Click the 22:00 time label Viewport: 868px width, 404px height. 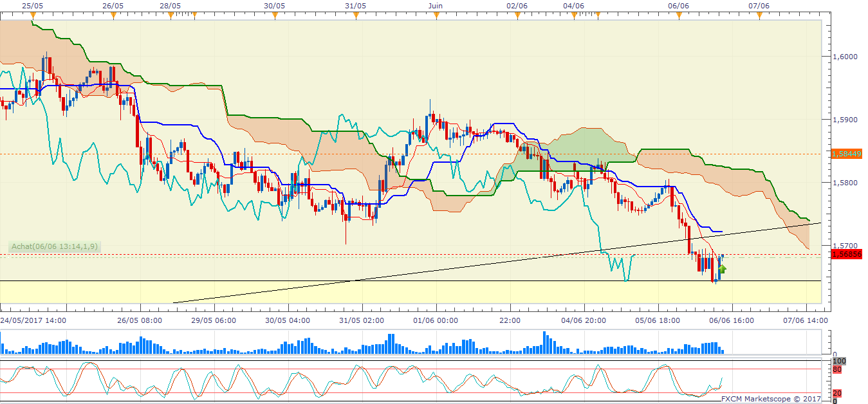pos(510,320)
